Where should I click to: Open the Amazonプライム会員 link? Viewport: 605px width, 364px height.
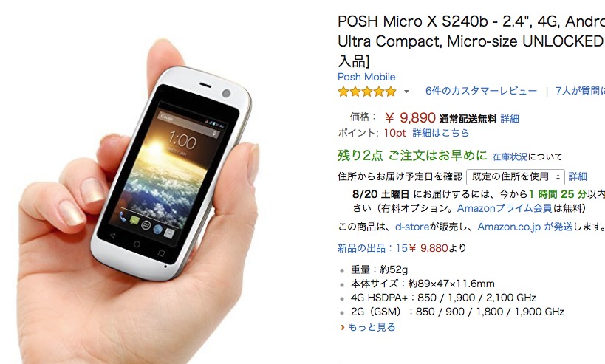(x=505, y=209)
